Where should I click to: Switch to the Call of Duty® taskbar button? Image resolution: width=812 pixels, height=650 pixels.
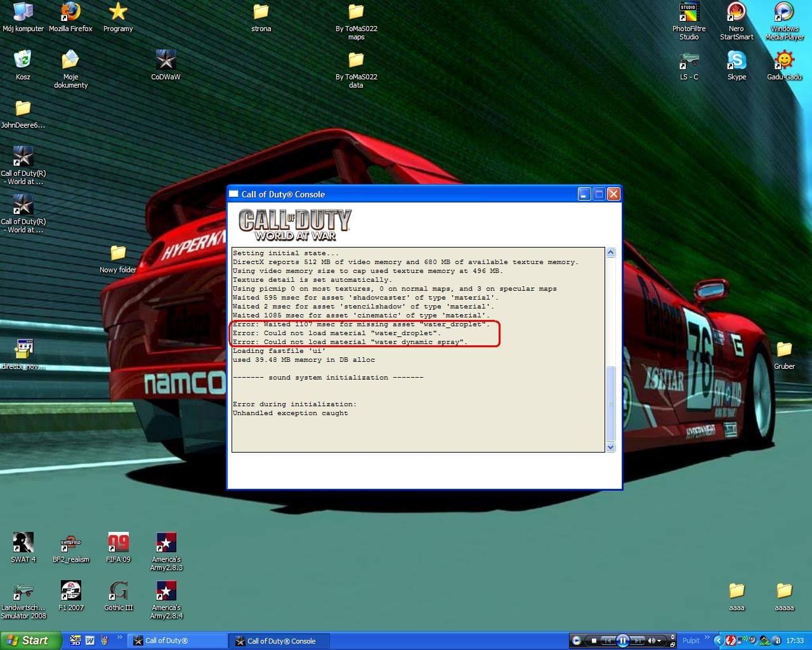[178, 641]
